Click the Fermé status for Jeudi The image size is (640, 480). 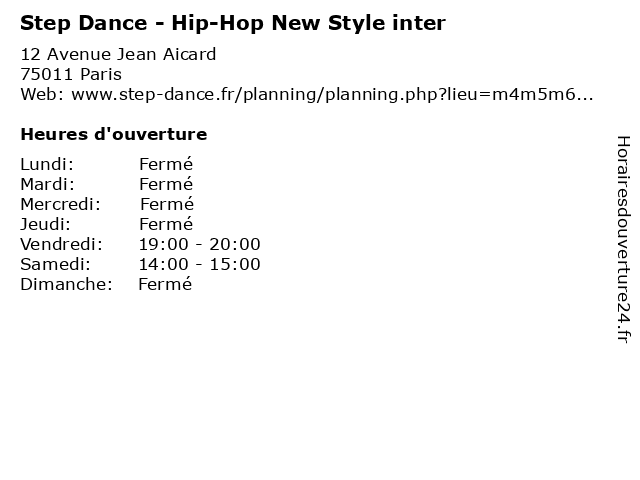click(x=166, y=224)
